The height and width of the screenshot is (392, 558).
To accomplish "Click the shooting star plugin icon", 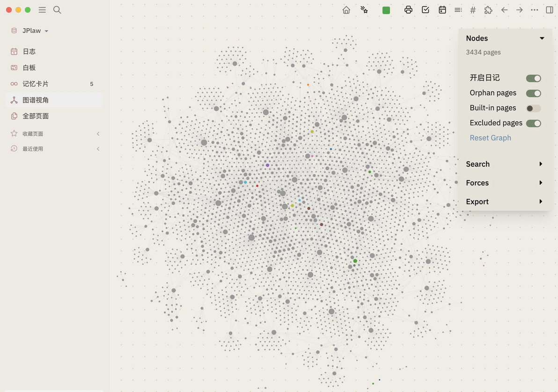I will 364,10.
